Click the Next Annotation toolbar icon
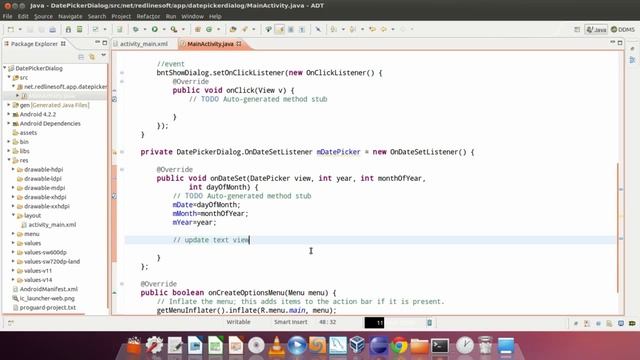The width and height of the screenshot is (640, 360). (334, 29)
